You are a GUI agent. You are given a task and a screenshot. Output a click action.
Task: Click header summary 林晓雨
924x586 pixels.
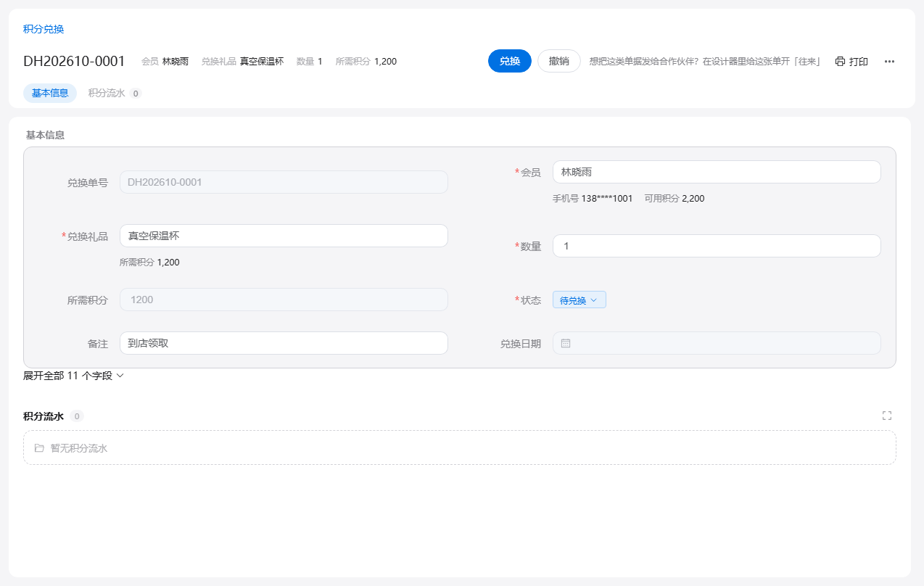click(176, 62)
